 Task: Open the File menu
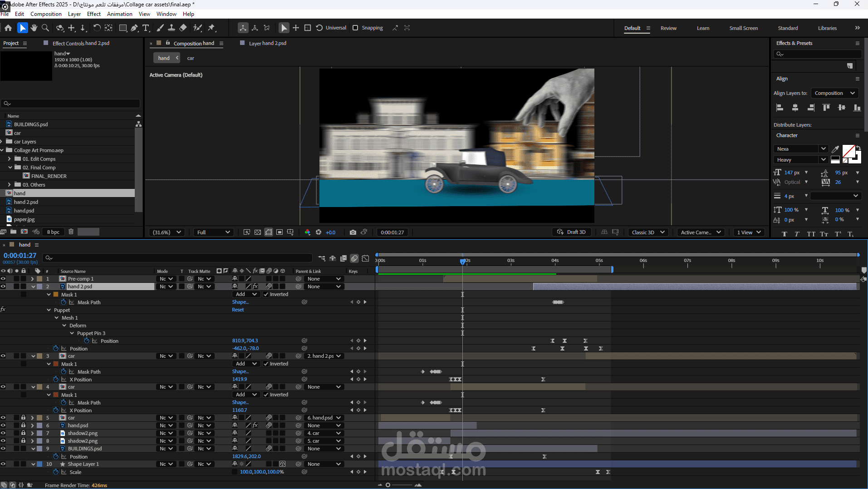(x=5, y=14)
